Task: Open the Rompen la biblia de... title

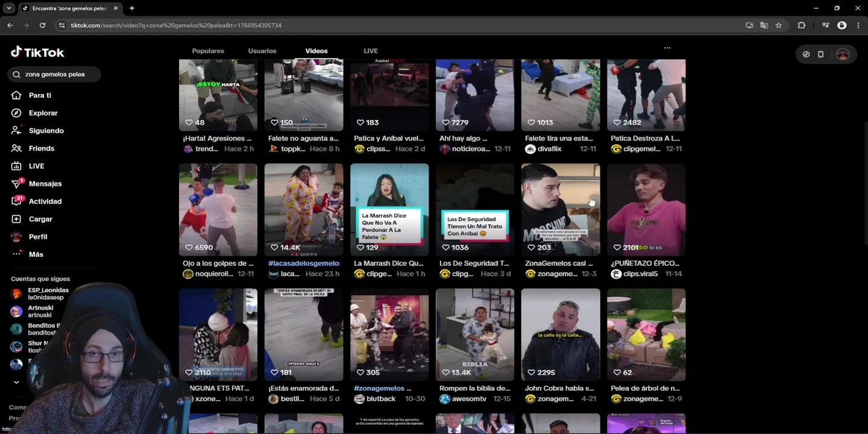Action: coord(475,388)
